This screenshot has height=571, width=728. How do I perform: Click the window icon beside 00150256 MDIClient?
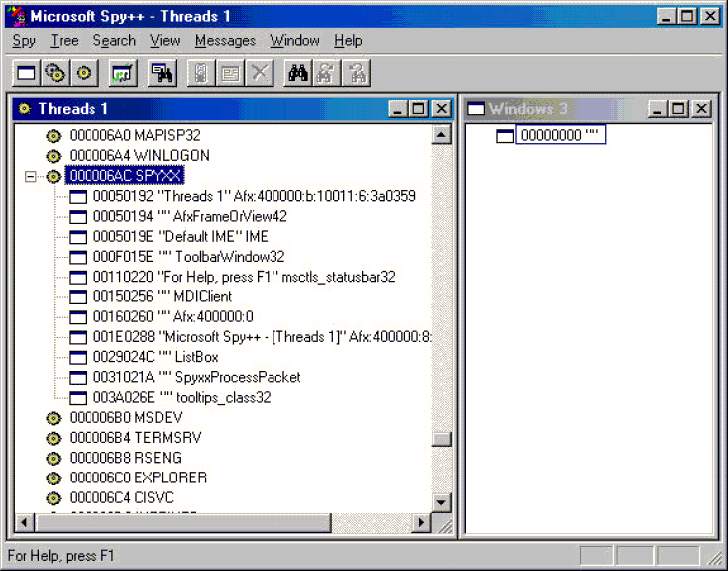pos(78,297)
